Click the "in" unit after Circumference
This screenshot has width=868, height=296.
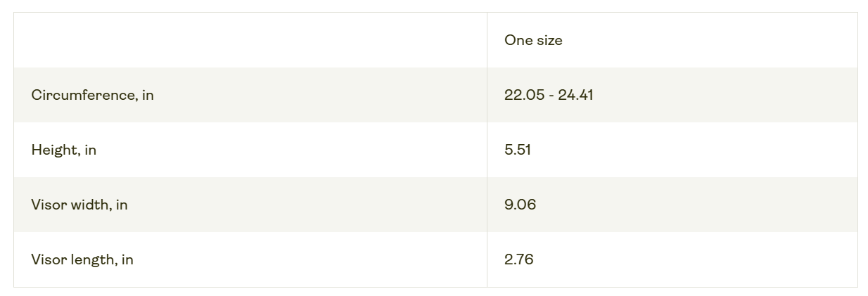pos(148,95)
